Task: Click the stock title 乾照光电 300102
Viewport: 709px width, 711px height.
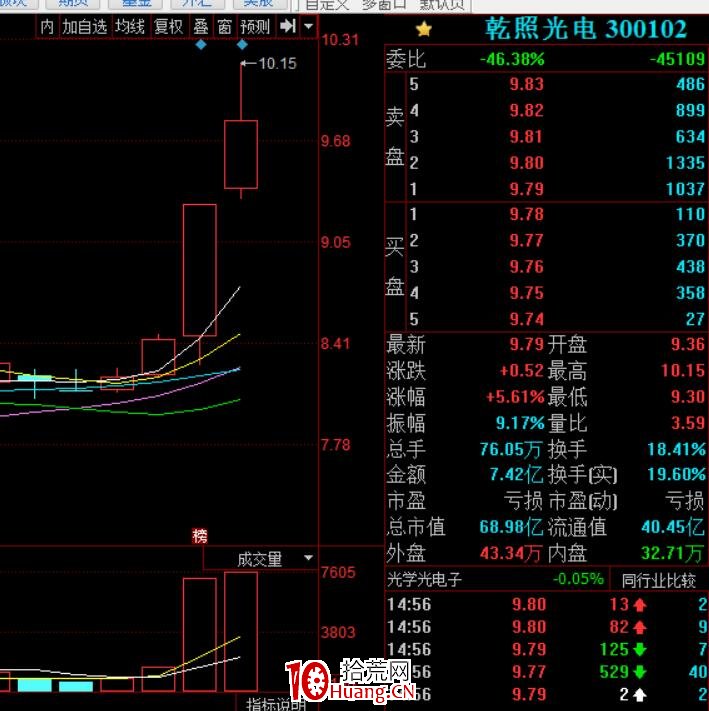Action: coord(586,29)
